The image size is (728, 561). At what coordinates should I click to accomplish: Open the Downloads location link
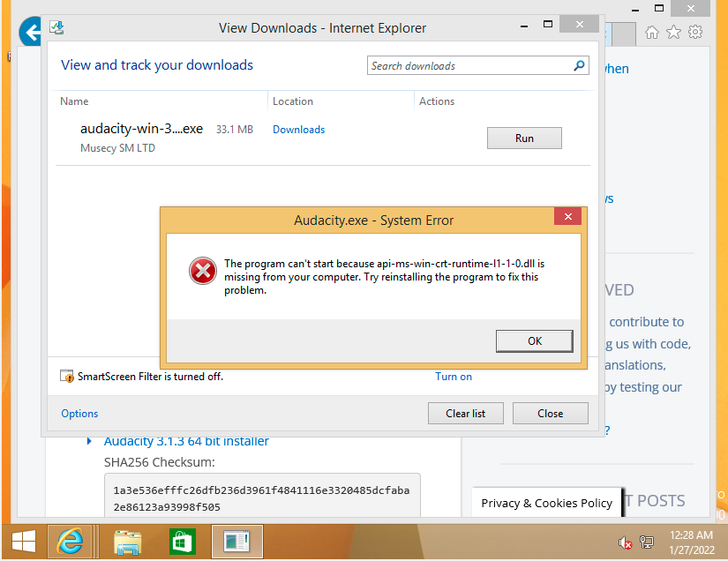click(x=298, y=130)
